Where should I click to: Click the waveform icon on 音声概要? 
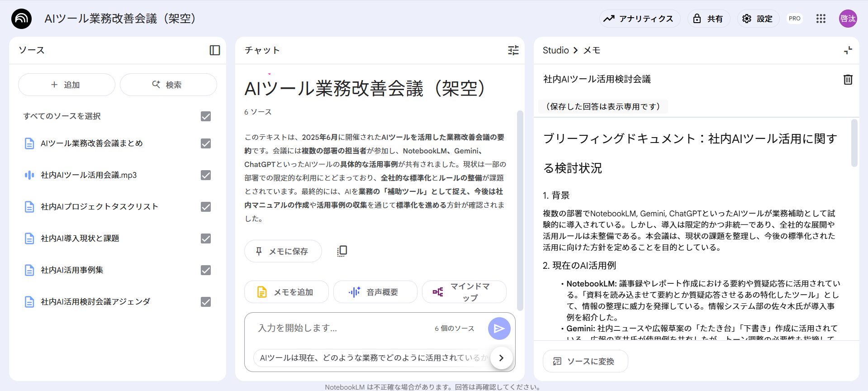pyautogui.click(x=354, y=292)
